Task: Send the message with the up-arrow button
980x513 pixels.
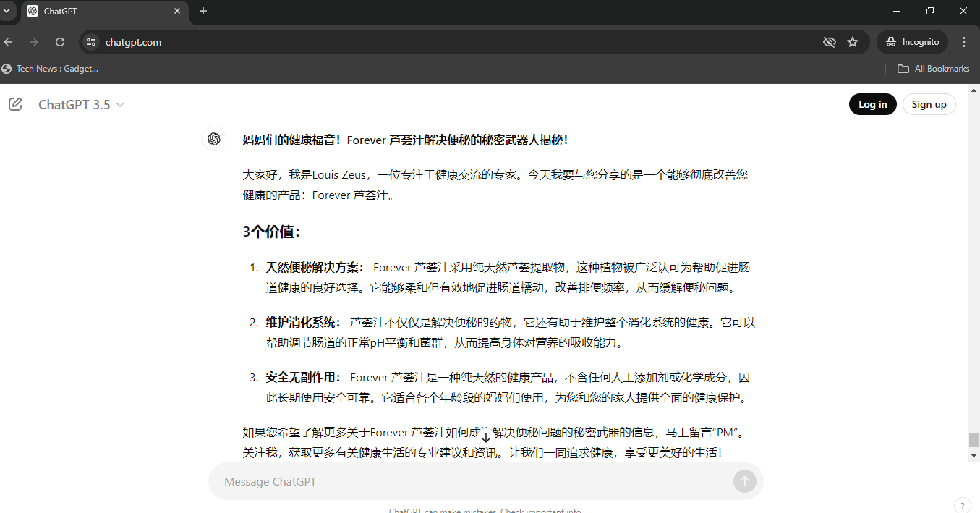Action: [x=744, y=481]
